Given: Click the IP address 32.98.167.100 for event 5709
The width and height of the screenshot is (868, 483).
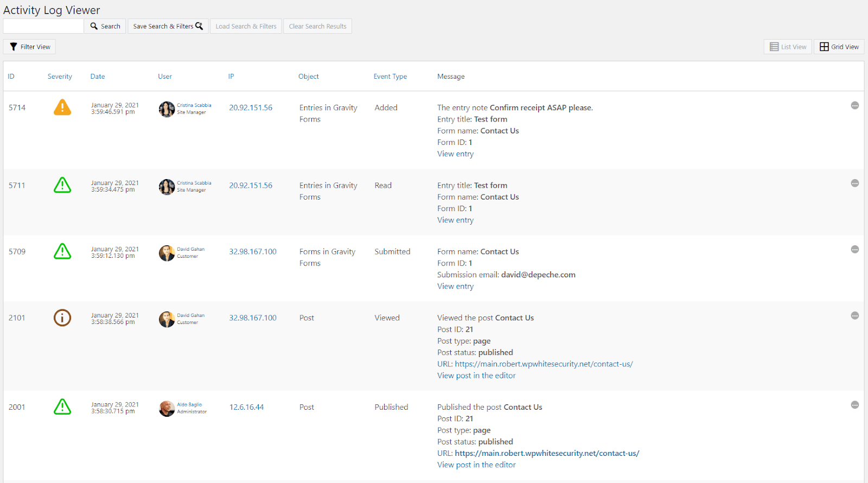Looking at the screenshot, I should [253, 252].
